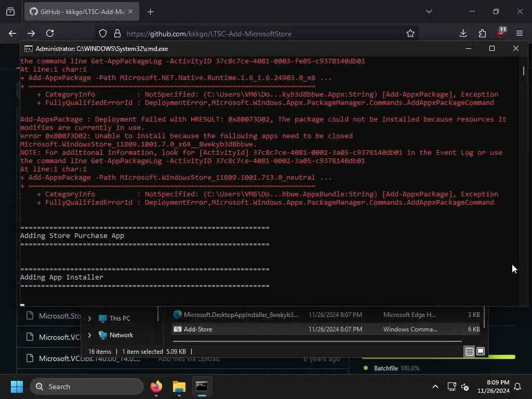This screenshot has width=532, height=399.
Task: Select the Add-Store file row
Action: click(326, 329)
